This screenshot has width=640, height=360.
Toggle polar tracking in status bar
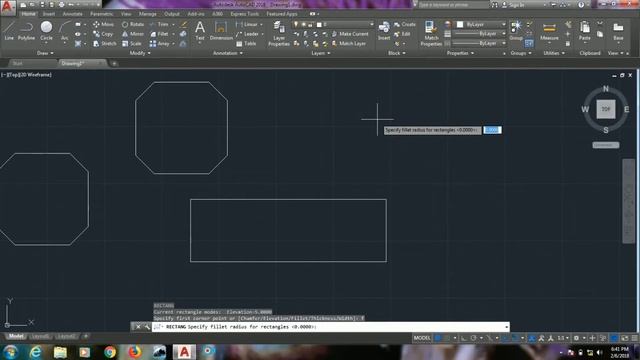pyautogui.click(x=473, y=338)
